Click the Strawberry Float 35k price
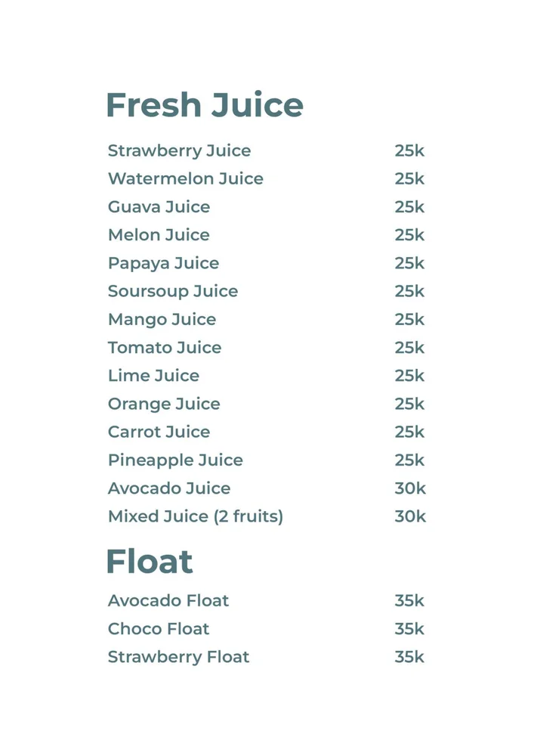 click(409, 657)
